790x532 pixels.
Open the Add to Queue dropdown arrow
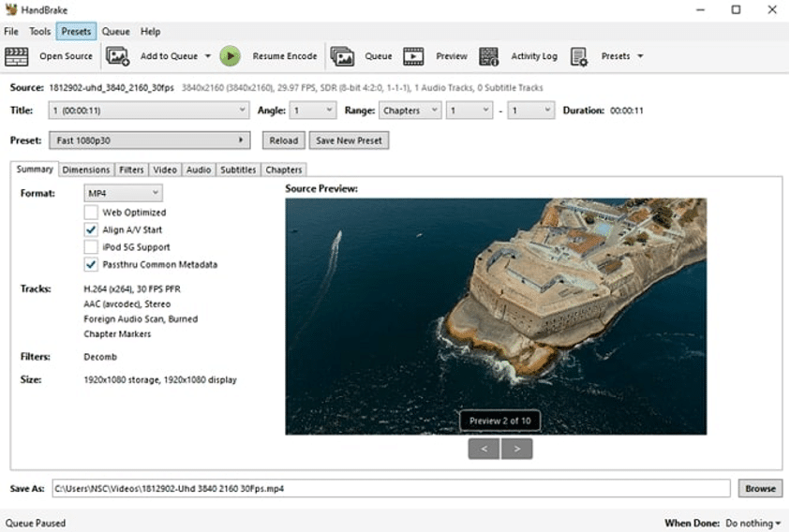pyautogui.click(x=208, y=56)
